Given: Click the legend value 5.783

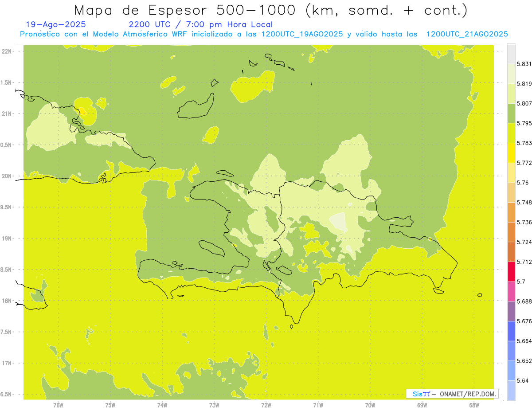Looking at the screenshot, I should 525,143.
